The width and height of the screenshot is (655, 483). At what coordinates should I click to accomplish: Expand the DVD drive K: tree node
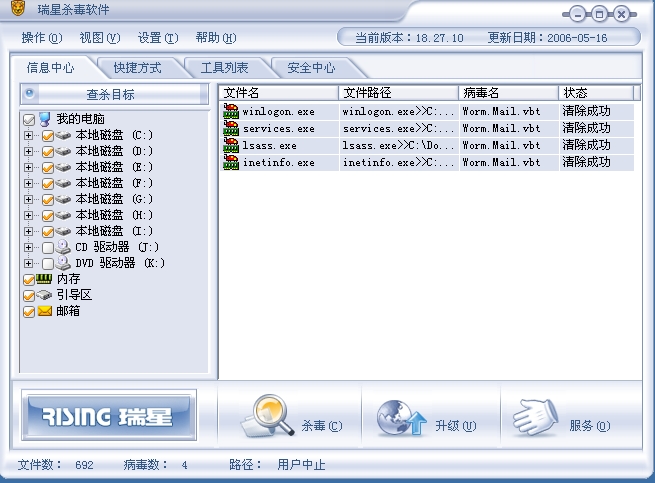point(28,263)
